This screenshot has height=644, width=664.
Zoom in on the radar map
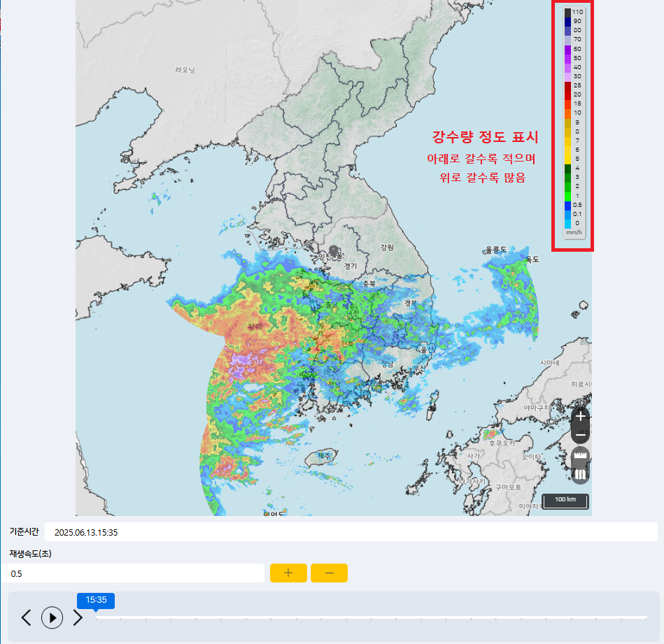[x=580, y=416]
